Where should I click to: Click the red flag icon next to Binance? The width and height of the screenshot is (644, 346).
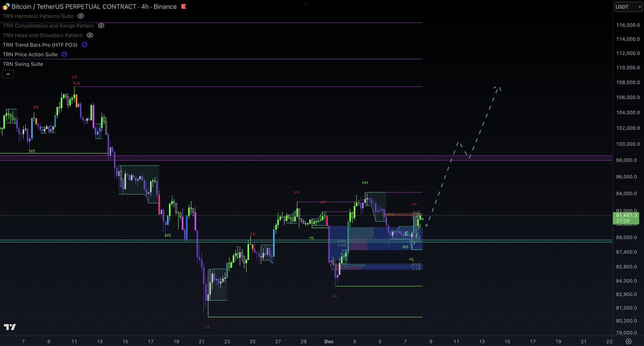click(182, 6)
